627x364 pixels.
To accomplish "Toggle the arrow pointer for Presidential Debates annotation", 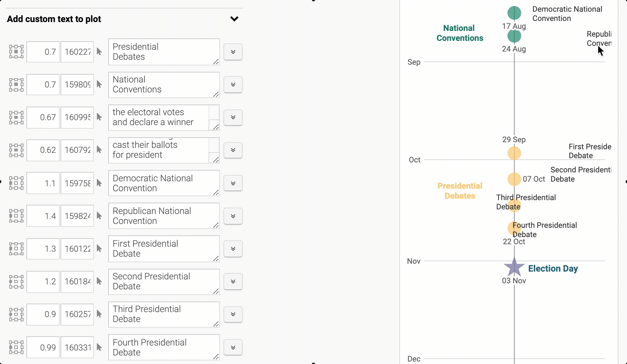I will [x=99, y=52].
